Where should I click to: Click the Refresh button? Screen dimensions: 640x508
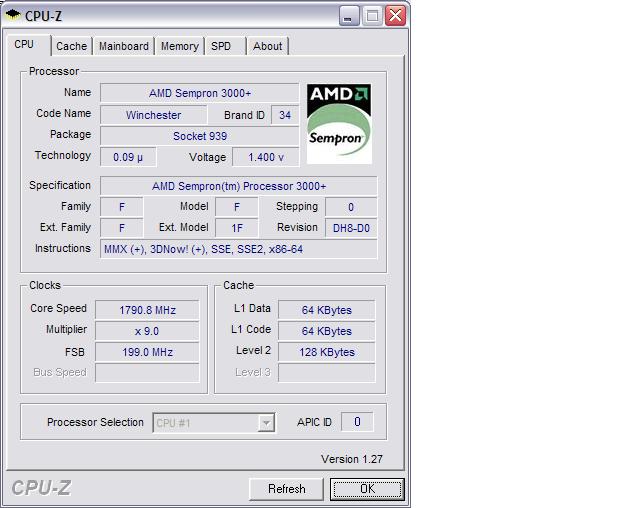tap(286, 489)
